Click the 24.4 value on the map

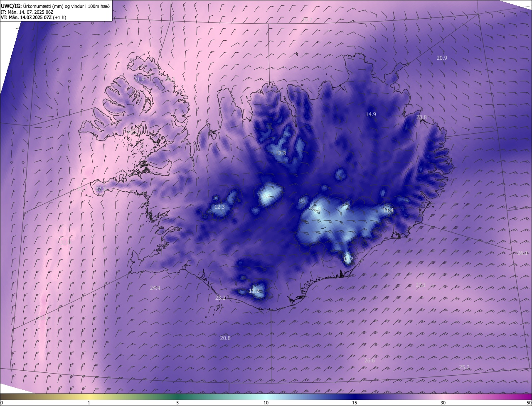[x=155, y=288]
